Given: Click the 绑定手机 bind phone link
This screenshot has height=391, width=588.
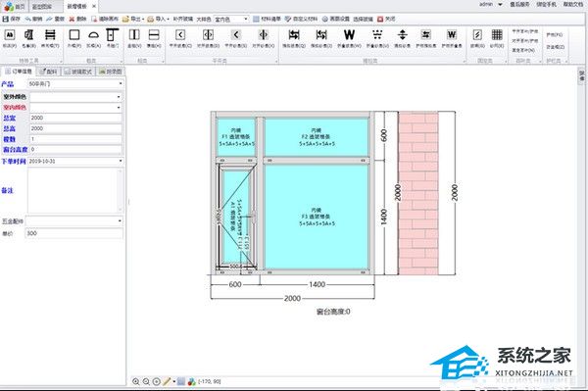Looking at the screenshot, I should [546, 5].
